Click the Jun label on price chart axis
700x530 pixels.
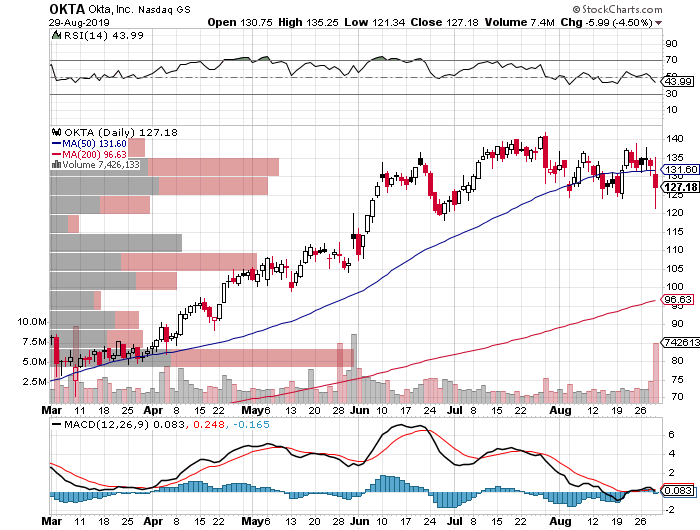coord(359,410)
